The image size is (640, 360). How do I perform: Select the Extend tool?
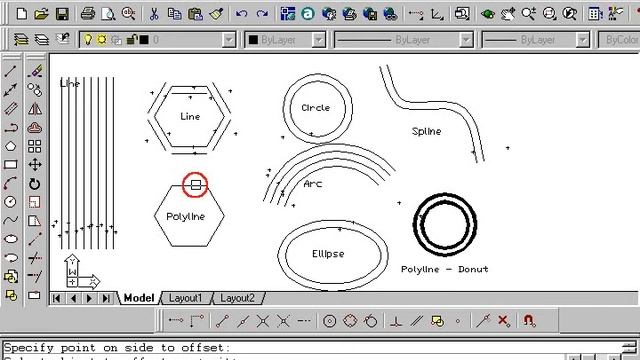pos(35,276)
